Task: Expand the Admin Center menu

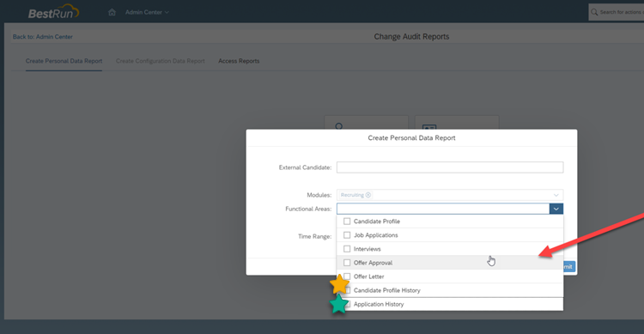Action: (147, 12)
